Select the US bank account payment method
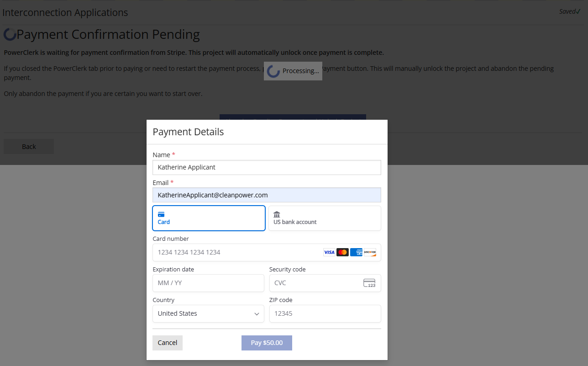The width and height of the screenshot is (588, 366). tap(325, 218)
